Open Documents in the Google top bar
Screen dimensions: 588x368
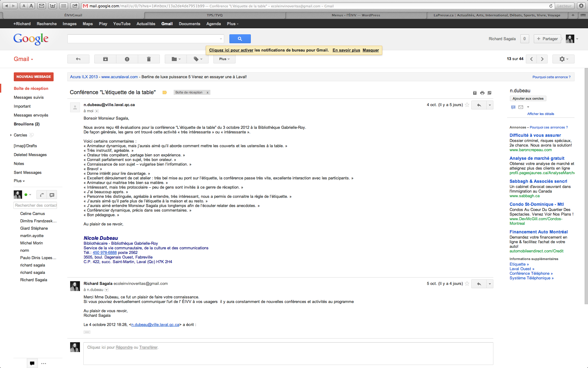click(189, 24)
